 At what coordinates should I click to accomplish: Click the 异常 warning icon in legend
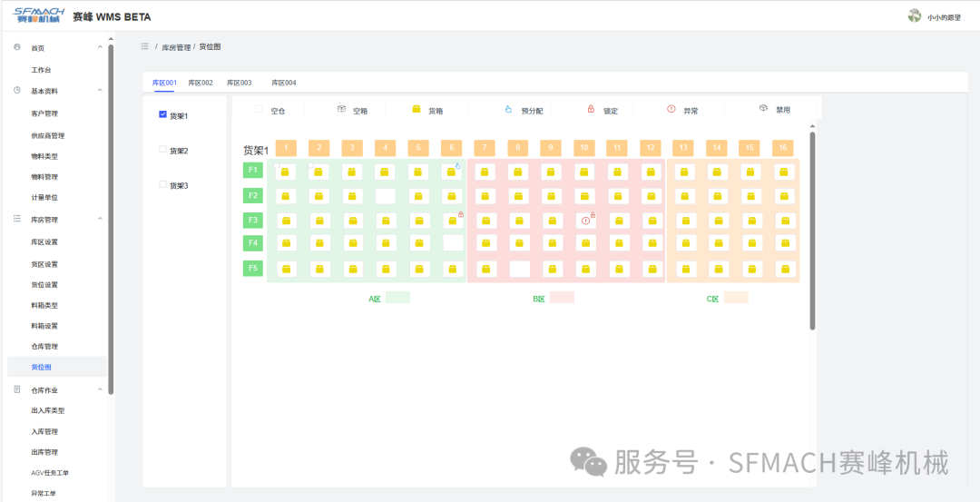coord(671,109)
